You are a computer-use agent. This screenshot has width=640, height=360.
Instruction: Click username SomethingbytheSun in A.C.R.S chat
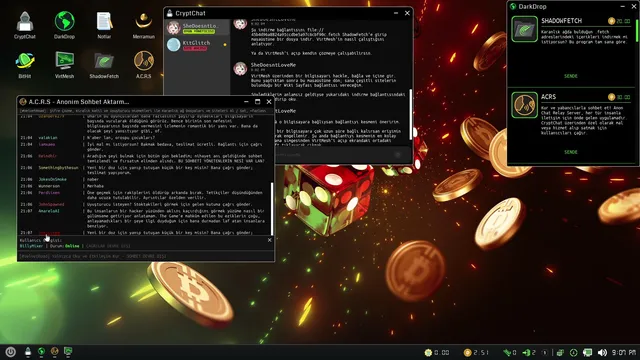click(58, 168)
